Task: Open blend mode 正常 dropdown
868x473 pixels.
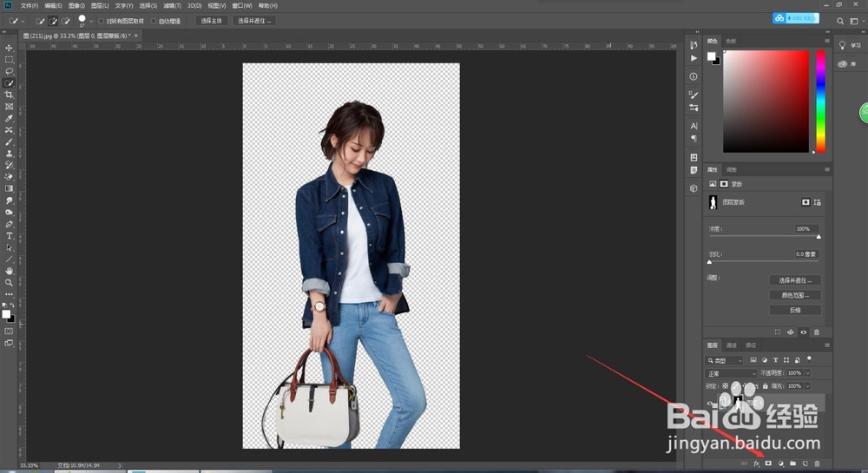Action: [x=731, y=373]
